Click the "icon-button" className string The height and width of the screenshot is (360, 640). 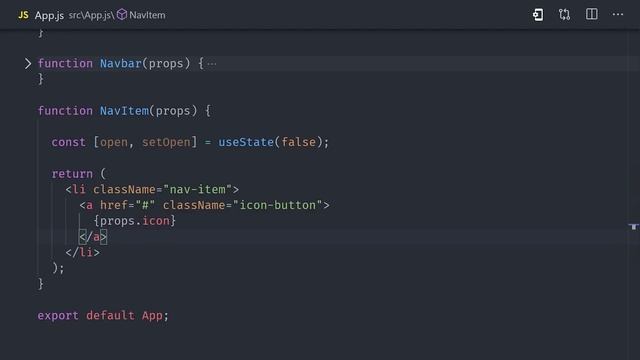[277, 205]
